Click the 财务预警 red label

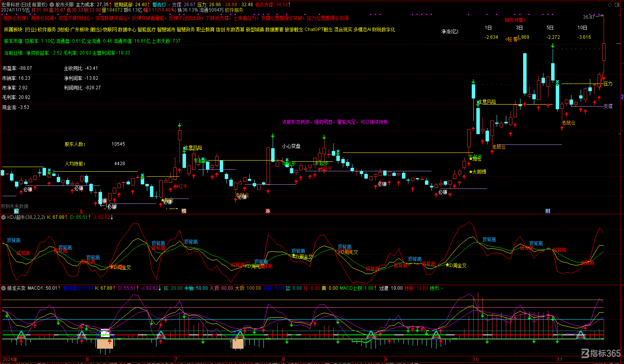pyautogui.click(x=515, y=20)
